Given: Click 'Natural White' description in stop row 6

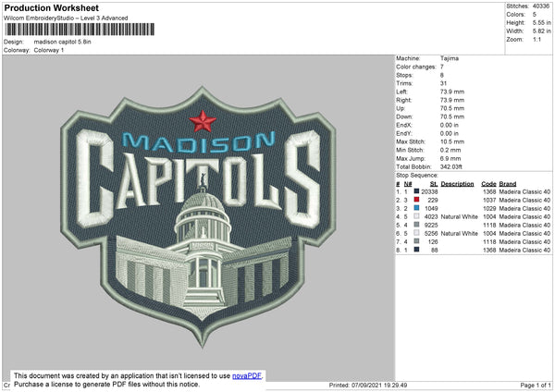Looking at the screenshot, I should tap(460, 233).
